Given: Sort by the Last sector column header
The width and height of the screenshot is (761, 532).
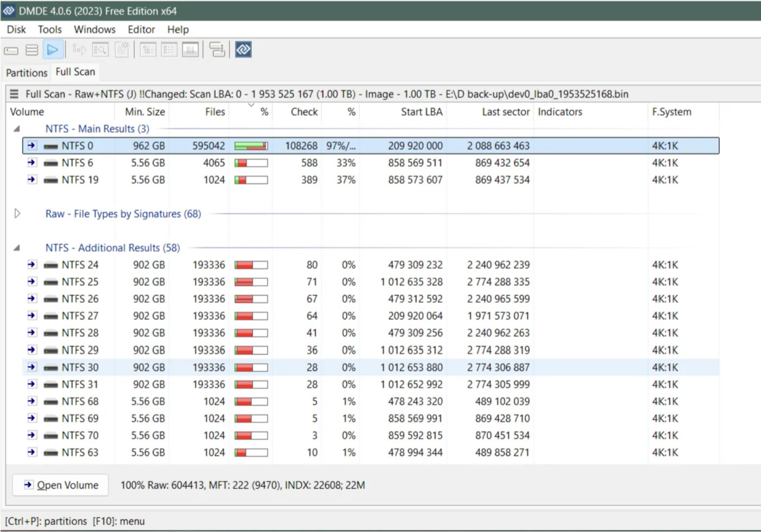Looking at the screenshot, I should pos(491,112).
